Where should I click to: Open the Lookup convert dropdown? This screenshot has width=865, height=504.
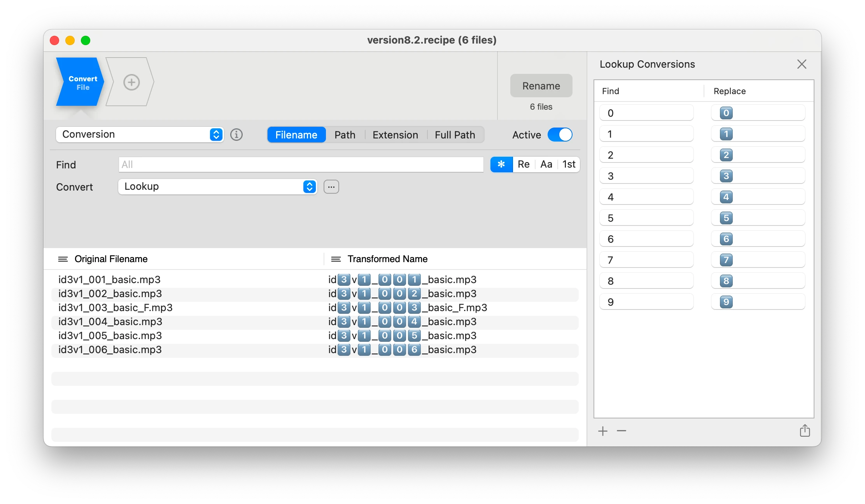pos(217,187)
